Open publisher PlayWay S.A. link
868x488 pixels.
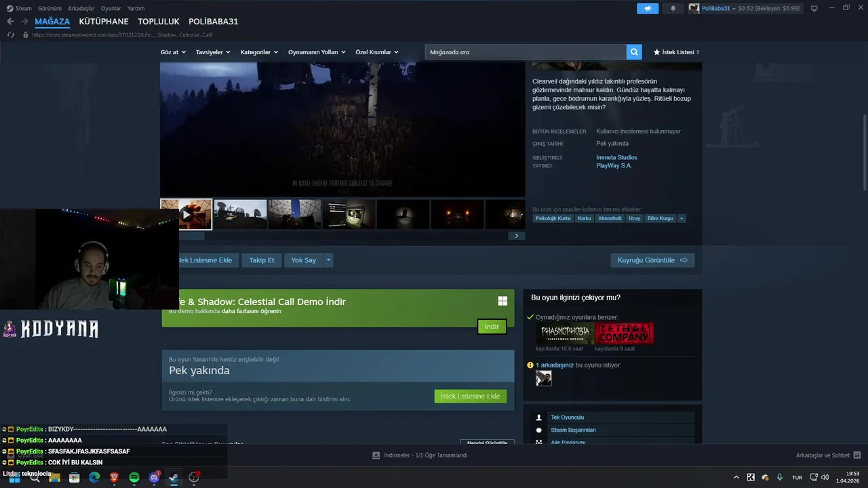coord(614,165)
